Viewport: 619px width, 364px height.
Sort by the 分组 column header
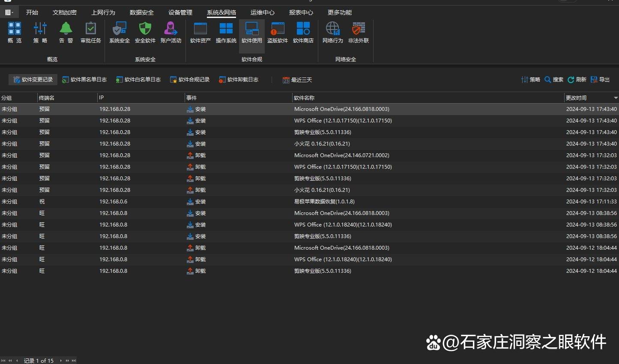[18, 98]
